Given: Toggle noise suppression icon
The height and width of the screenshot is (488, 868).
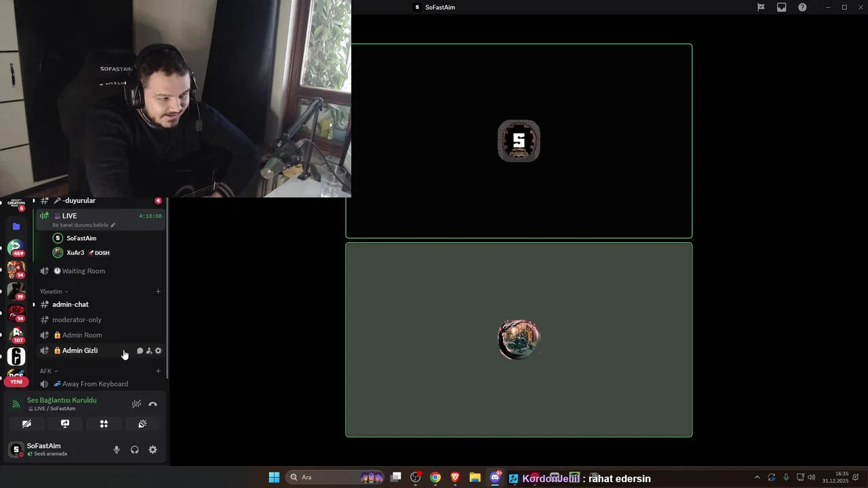Looking at the screenshot, I should click(136, 404).
